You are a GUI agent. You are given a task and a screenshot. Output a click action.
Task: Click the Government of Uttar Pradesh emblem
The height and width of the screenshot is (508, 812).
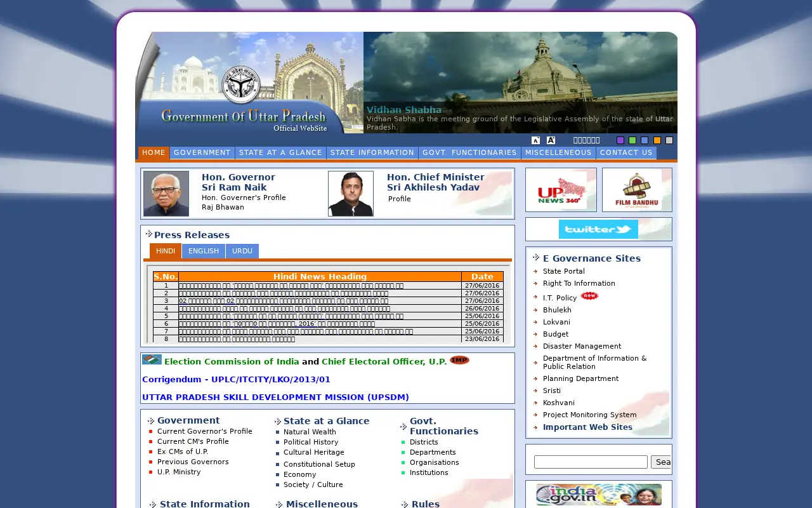(x=241, y=84)
